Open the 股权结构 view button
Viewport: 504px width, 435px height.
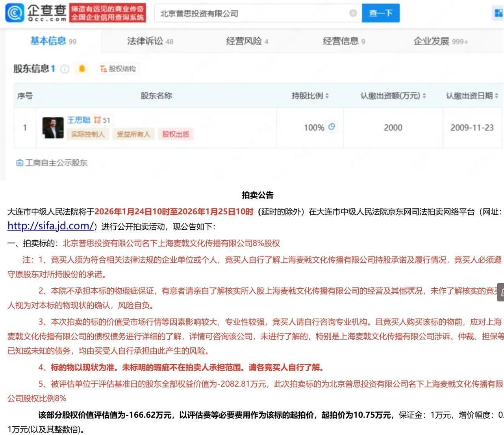coord(118,69)
